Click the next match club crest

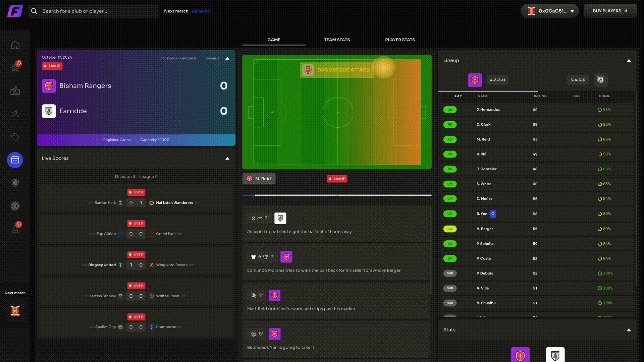click(15, 310)
